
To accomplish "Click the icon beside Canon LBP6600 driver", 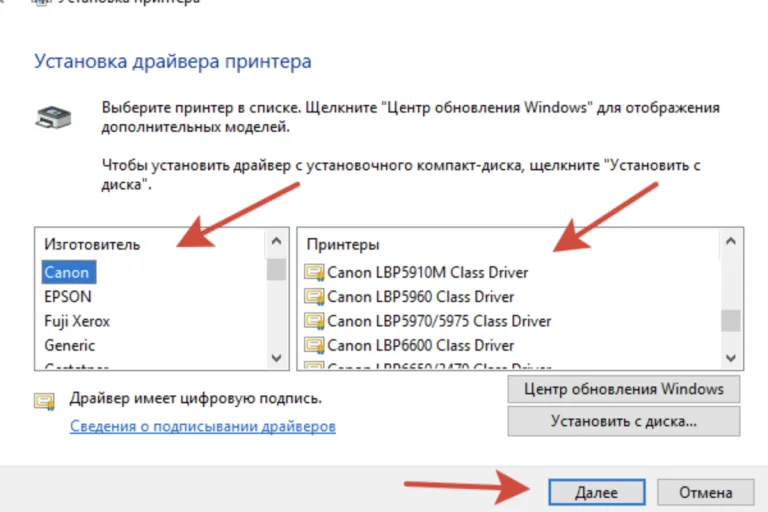I will [314, 345].
